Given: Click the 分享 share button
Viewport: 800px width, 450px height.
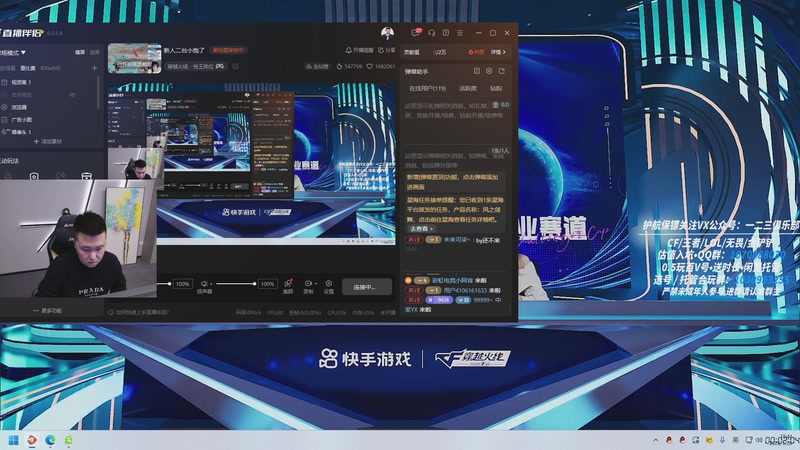Looking at the screenshot, I should (386, 50).
